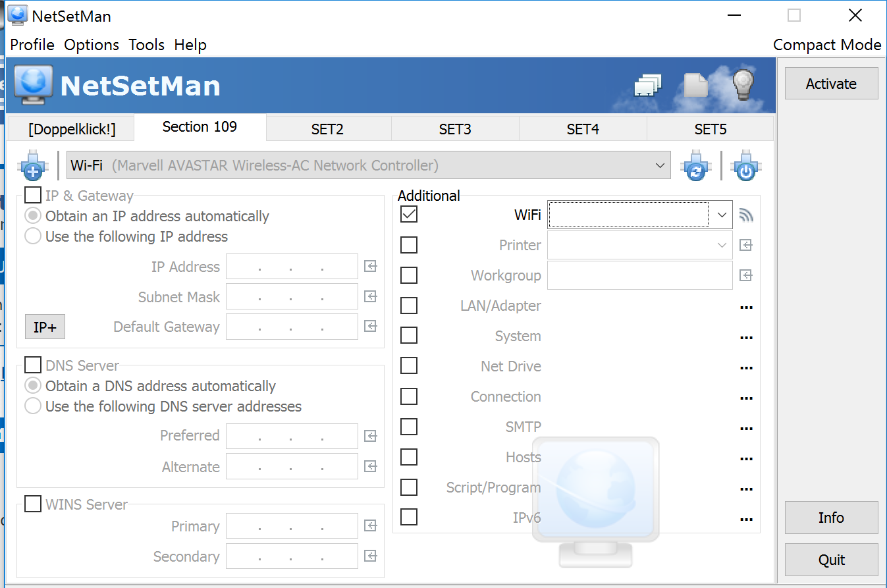Open Hosts settings ellipsis

click(746, 458)
